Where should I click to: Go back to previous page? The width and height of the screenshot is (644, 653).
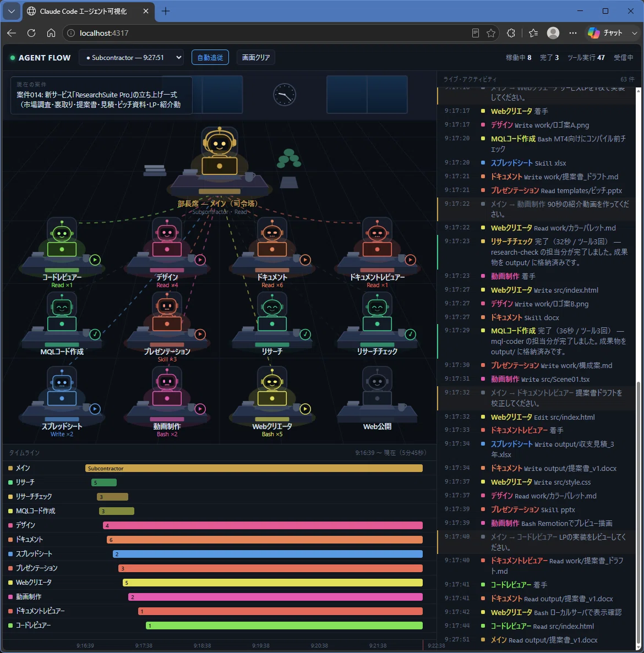point(12,33)
